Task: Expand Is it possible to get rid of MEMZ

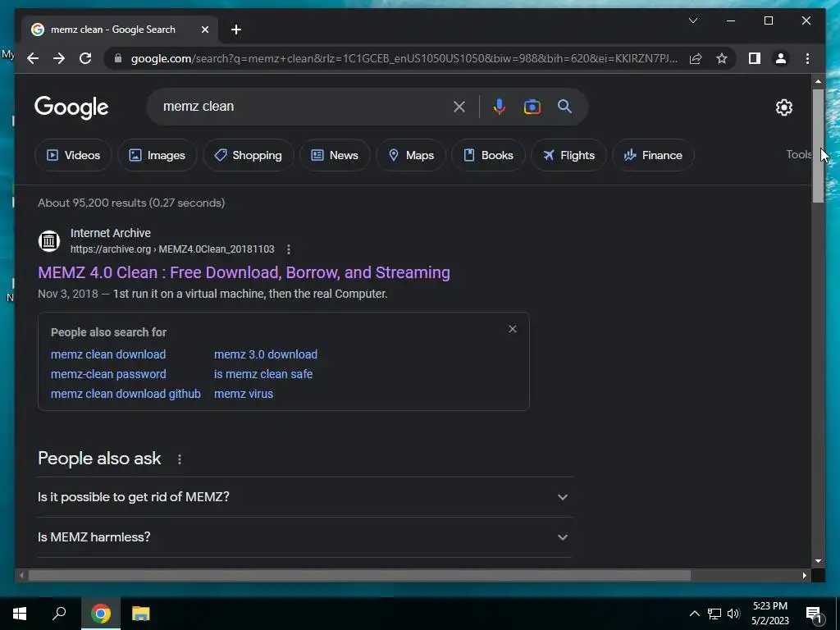Action: [x=305, y=497]
